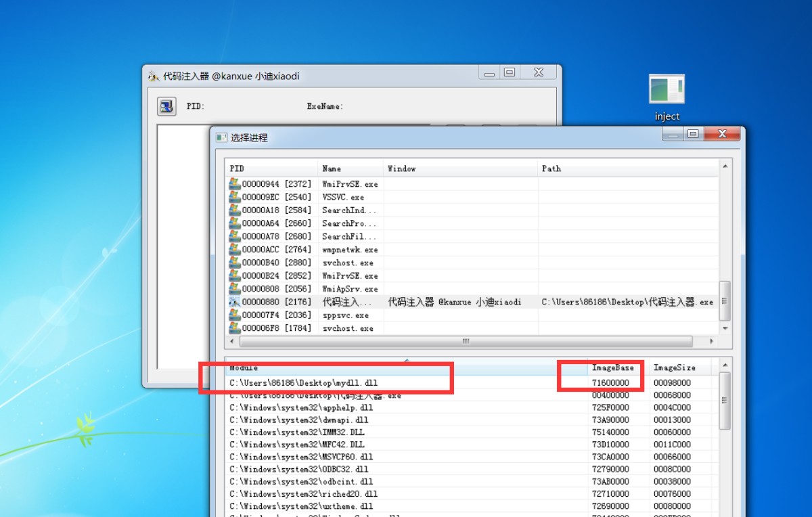Click the icon of process 00000B24 [2852]
Screen dimensions: 812x517
coord(235,275)
